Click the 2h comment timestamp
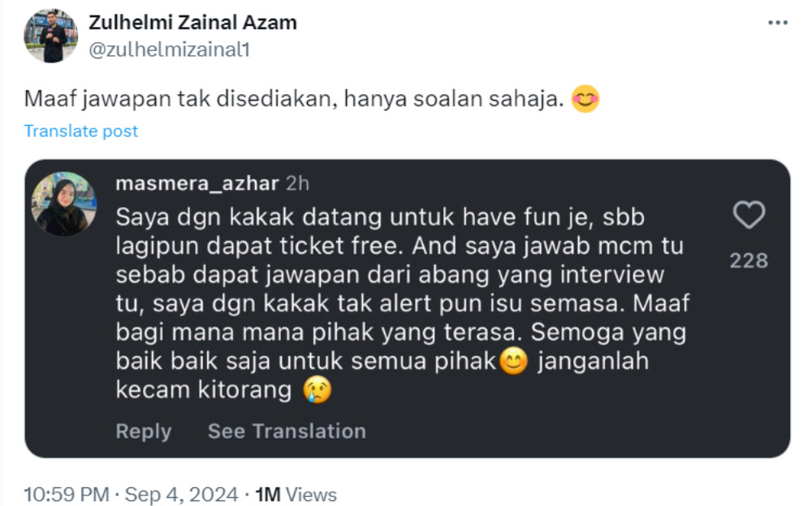Viewport: 812px width, 506px height. 298,184
